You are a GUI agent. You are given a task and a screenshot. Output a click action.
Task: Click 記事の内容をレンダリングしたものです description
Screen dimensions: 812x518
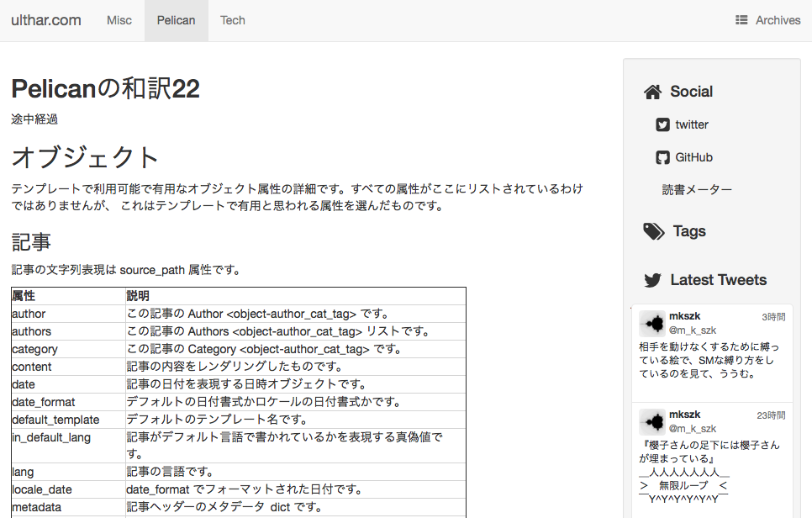tap(296, 367)
